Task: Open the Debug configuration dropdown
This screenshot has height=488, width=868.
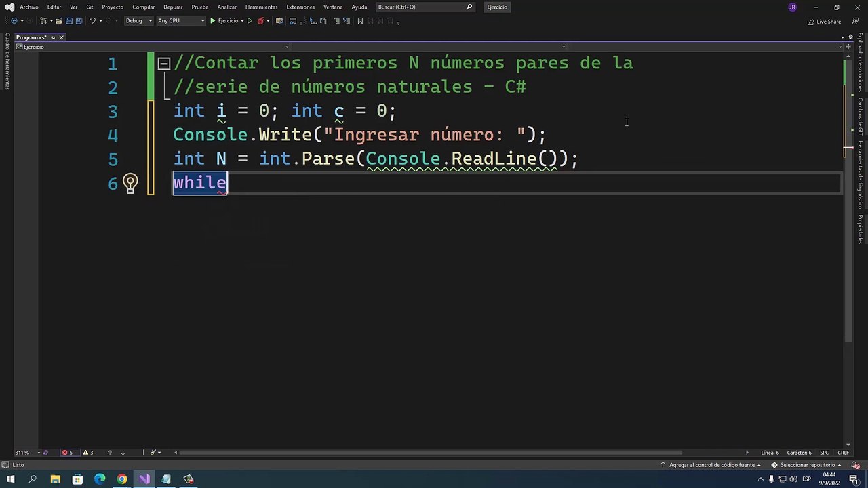Action: click(x=138, y=21)
